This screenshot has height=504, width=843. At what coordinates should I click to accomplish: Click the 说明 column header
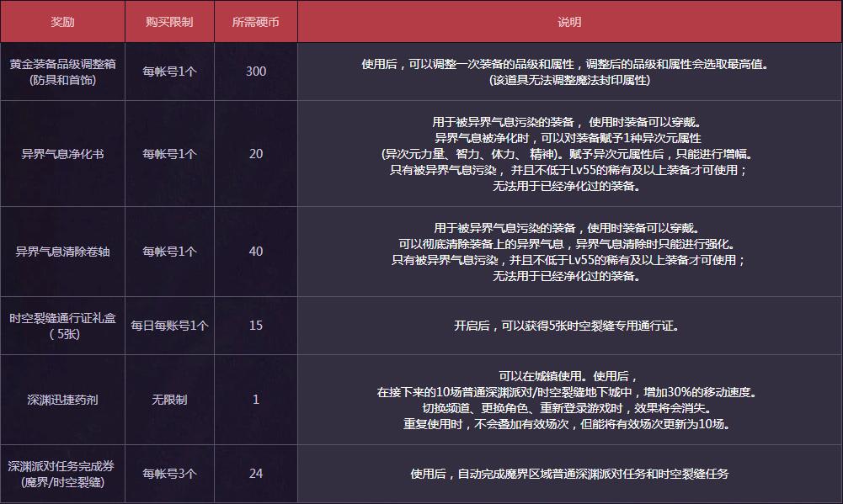point(569,22)
